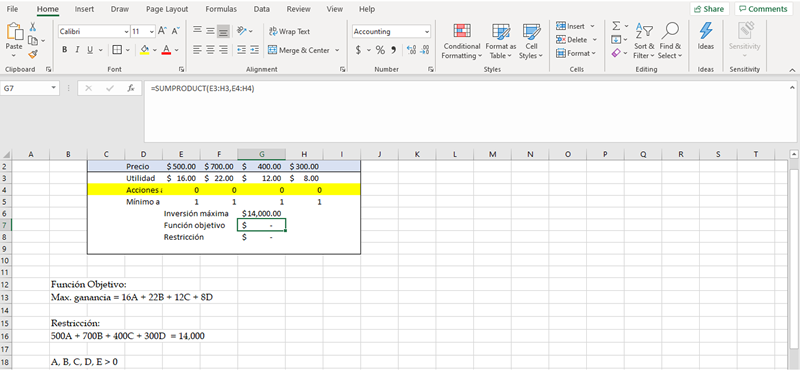
Task: Open Cell Styles dropdown
Action: coord(531,41)
